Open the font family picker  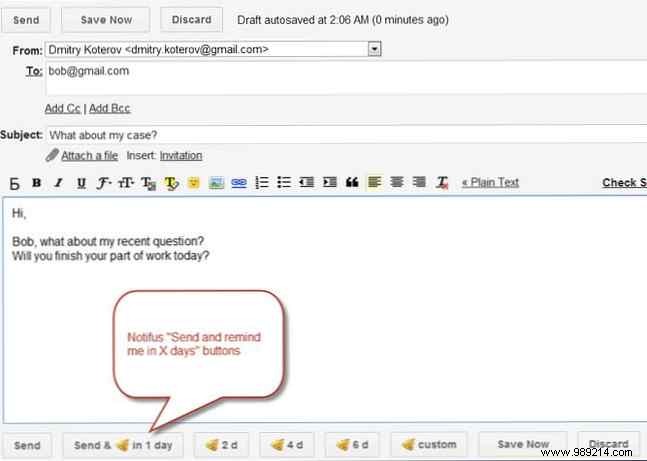[x=104, y=182]
